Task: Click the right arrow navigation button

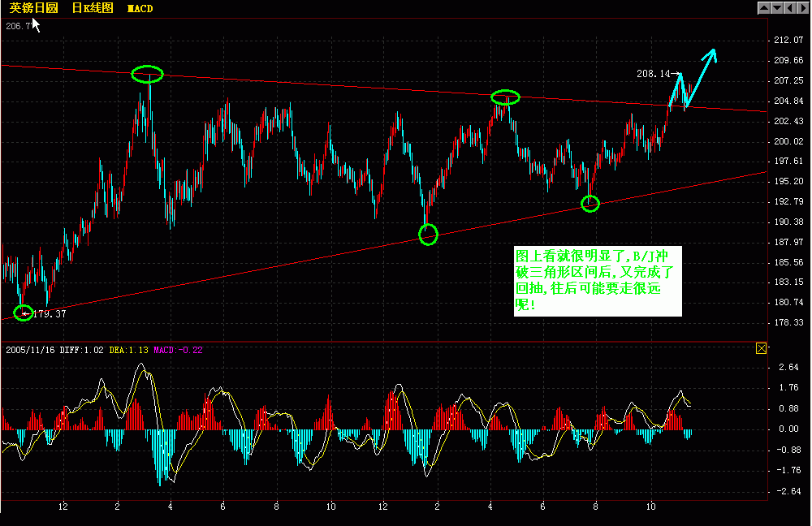Action: (x=803, y=8)
